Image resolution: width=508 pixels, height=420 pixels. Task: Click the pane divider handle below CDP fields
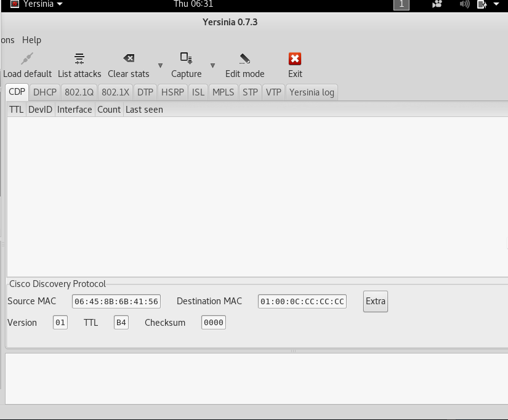293,351
